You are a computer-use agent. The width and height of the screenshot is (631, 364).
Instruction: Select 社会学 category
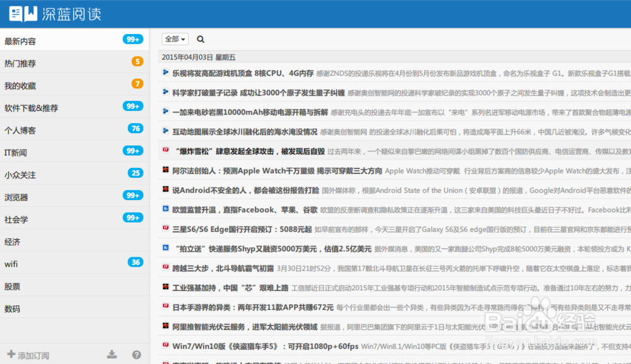tap(74, 218)
